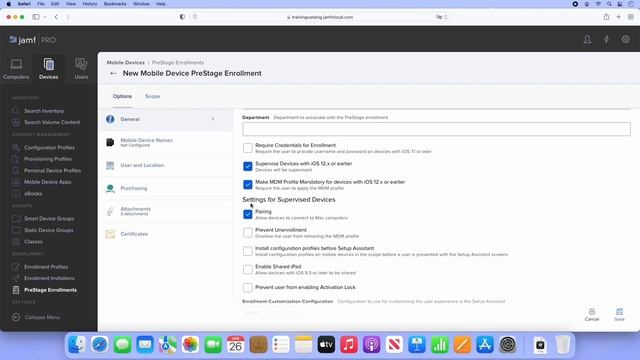Select PreStage Enrollments in sidebar

pos(50,290)
